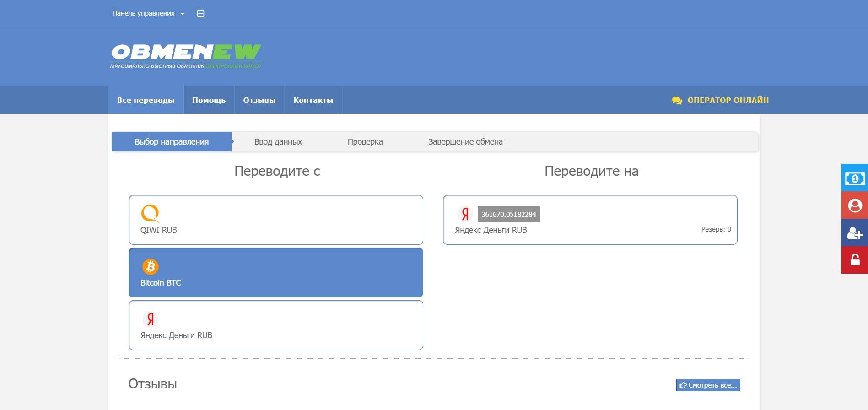The width and height of the screenshot is (868, 410).
Task: Select the Выбор направления step
Action: (x=172, y=142)
